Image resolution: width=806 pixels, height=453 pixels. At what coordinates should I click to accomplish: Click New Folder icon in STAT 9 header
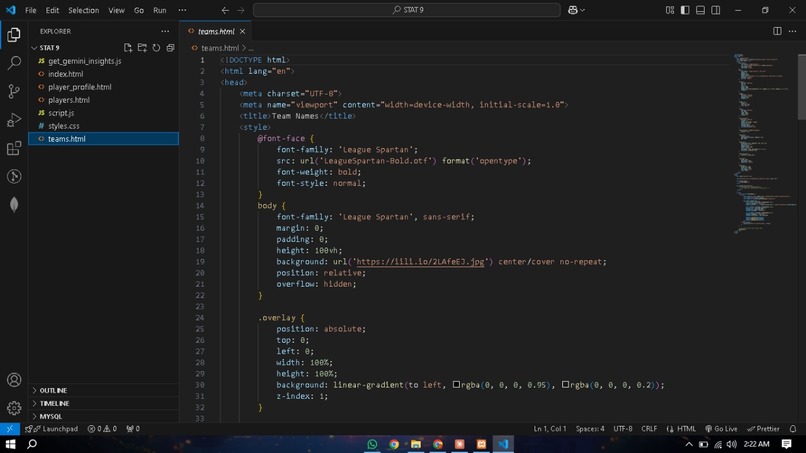coord(142,48)
